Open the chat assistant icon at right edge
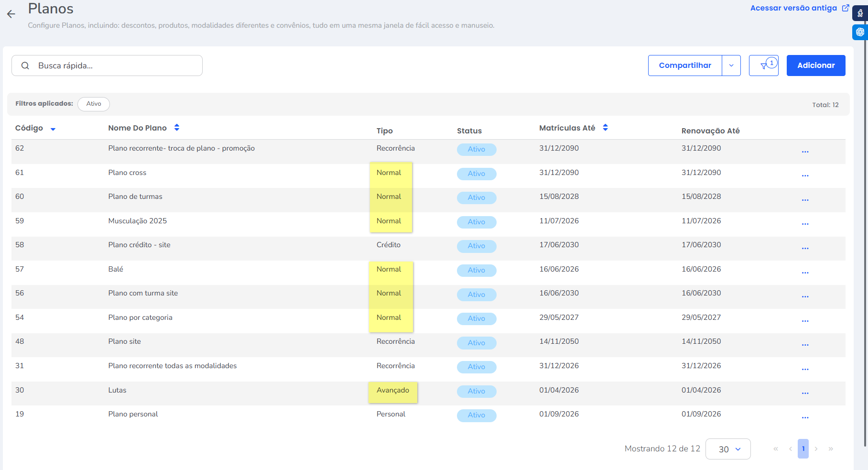The height and width of the screenshot is (470, 868). click(x=860, y=32)
